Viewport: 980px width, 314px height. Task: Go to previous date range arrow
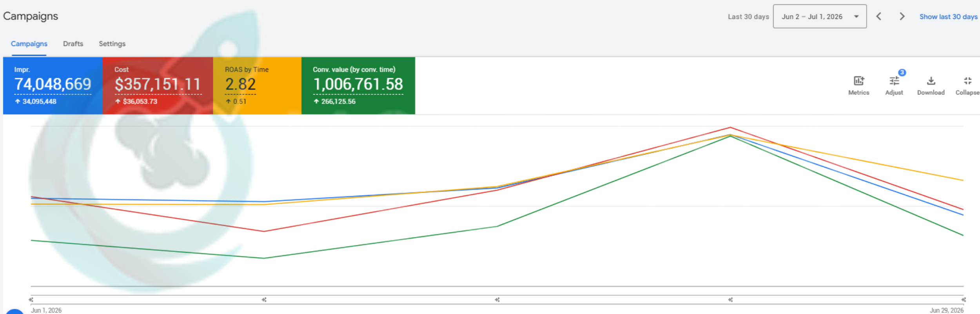click(x=878, y=16)
